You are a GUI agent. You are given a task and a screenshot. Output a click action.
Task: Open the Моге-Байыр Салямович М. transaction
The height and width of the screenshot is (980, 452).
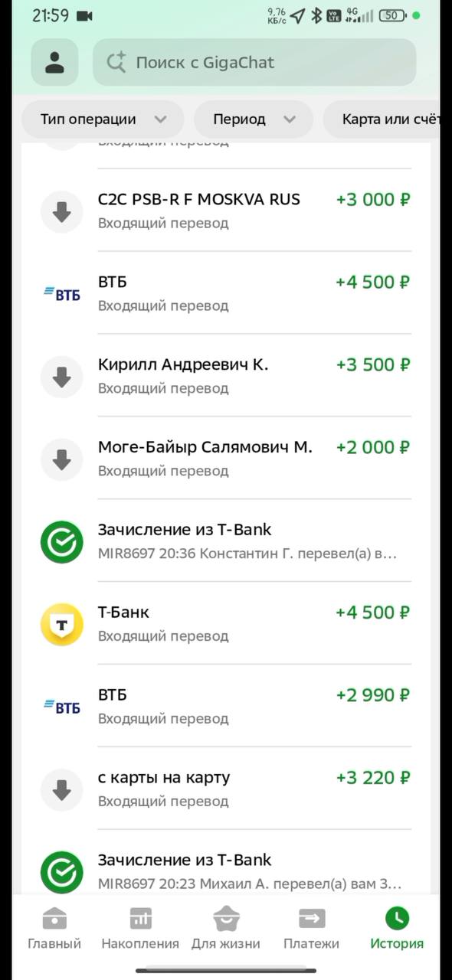[x=226, y=458]
